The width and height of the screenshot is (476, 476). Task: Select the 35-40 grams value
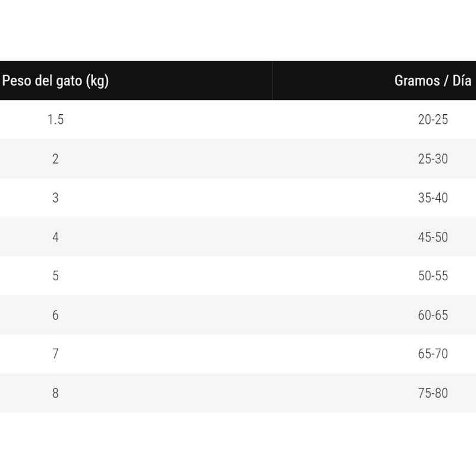click(433, 198)
